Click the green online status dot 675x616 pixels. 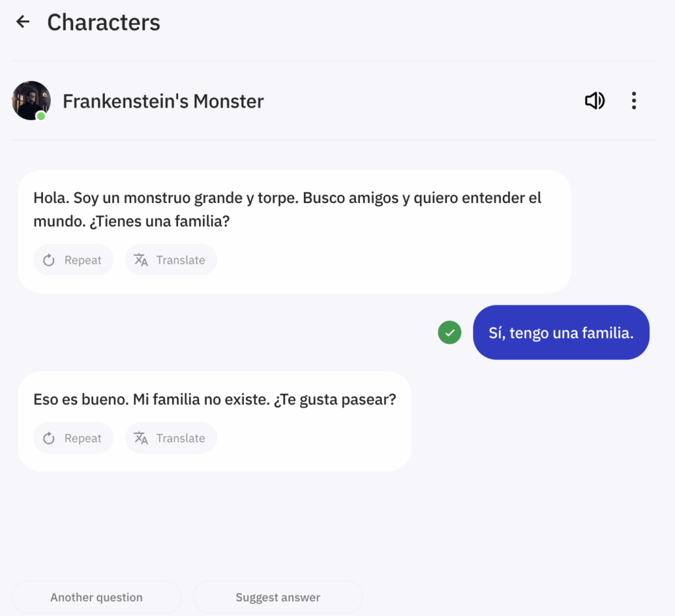tap(41, 116)
